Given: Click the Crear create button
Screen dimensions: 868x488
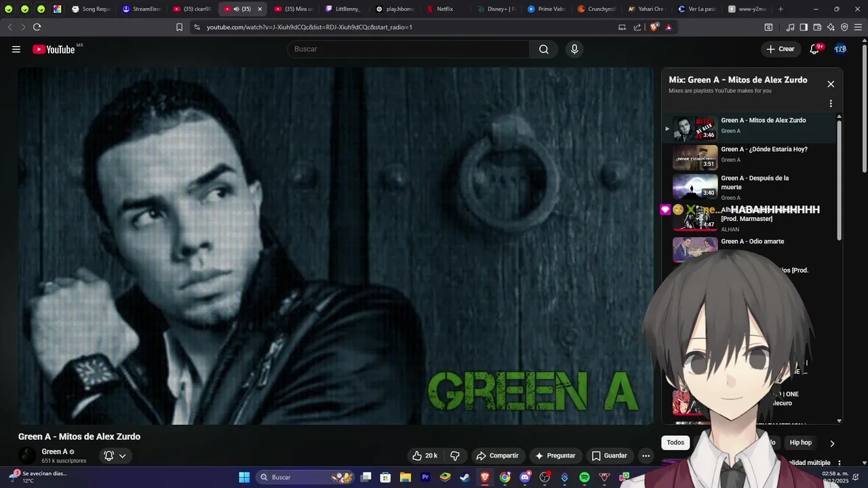Looking at the screenshot, I should click(780, 49).
